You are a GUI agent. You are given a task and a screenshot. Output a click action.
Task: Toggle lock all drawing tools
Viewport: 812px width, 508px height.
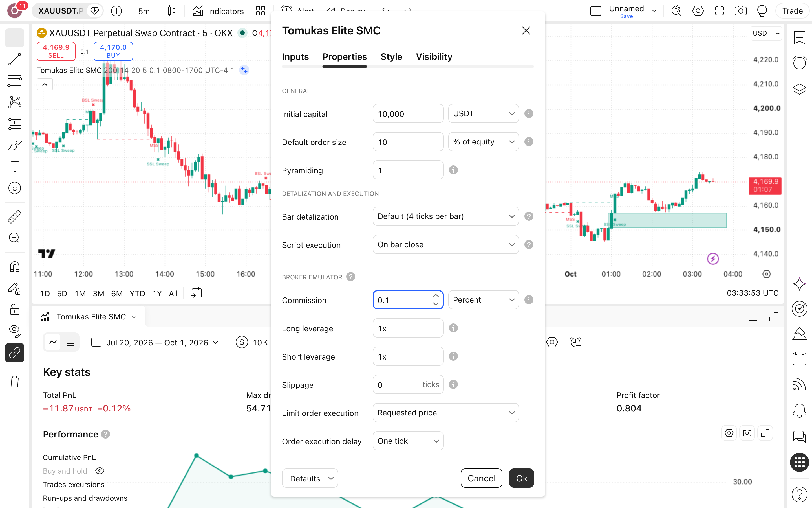tap(14, 309)
